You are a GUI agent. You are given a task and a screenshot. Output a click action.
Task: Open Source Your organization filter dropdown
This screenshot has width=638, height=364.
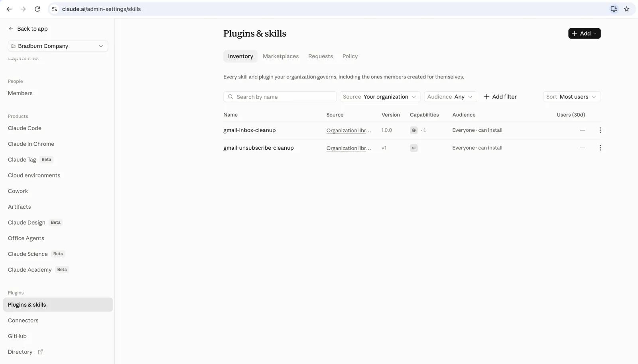380,97
